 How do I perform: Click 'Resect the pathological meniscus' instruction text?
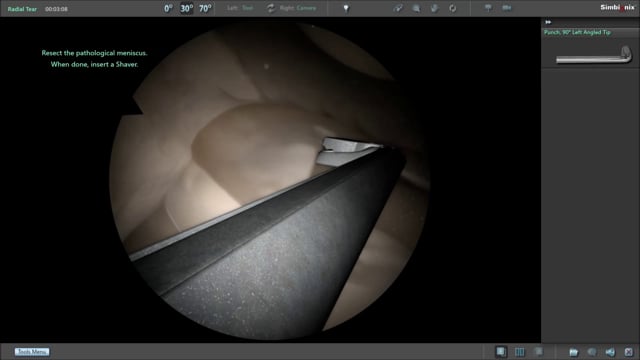click(94, 53)
